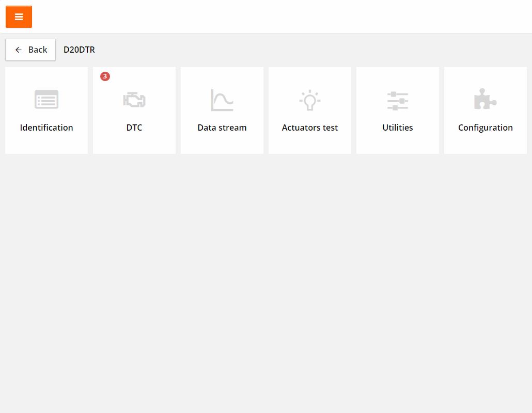Viewport: 532px width, 413px height.
Task: Click the light bulb Actuators test icon
Action: pyautogui.click(x=310, y=100)
